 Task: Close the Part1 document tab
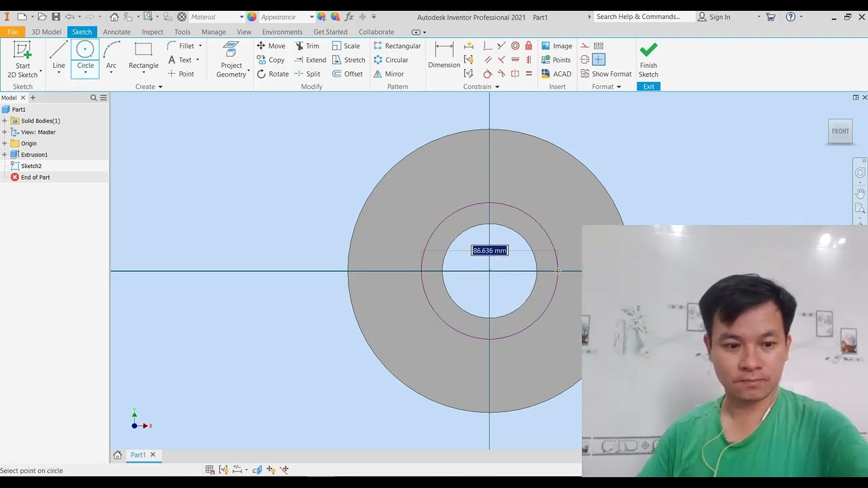[153, 455]
